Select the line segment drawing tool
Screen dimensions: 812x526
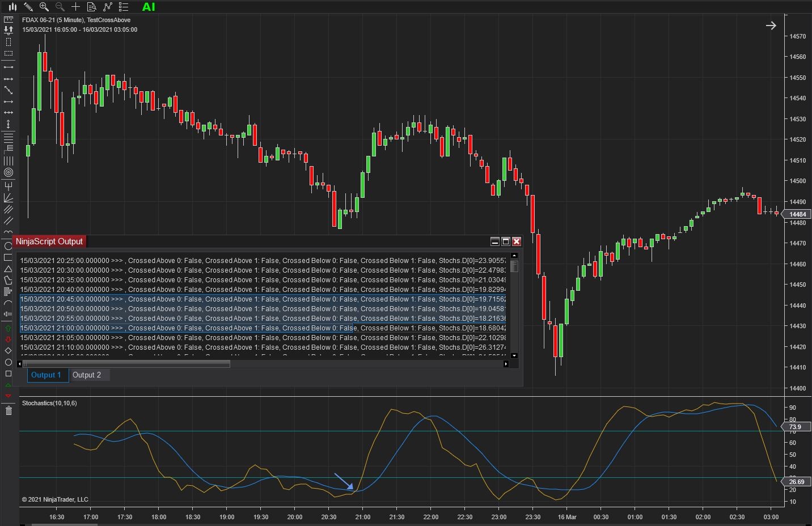coord(9,67)
